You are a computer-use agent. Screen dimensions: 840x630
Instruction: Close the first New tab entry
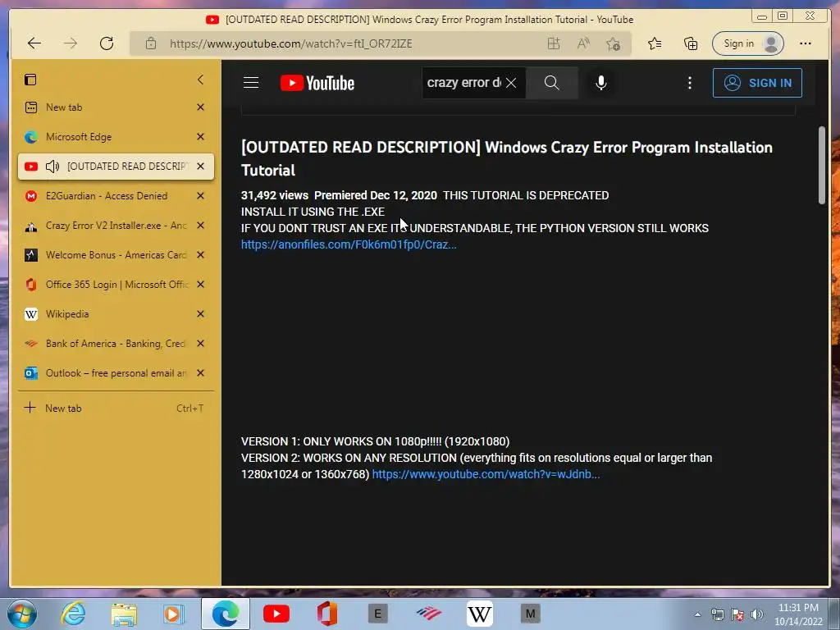[x=200, y=107]
